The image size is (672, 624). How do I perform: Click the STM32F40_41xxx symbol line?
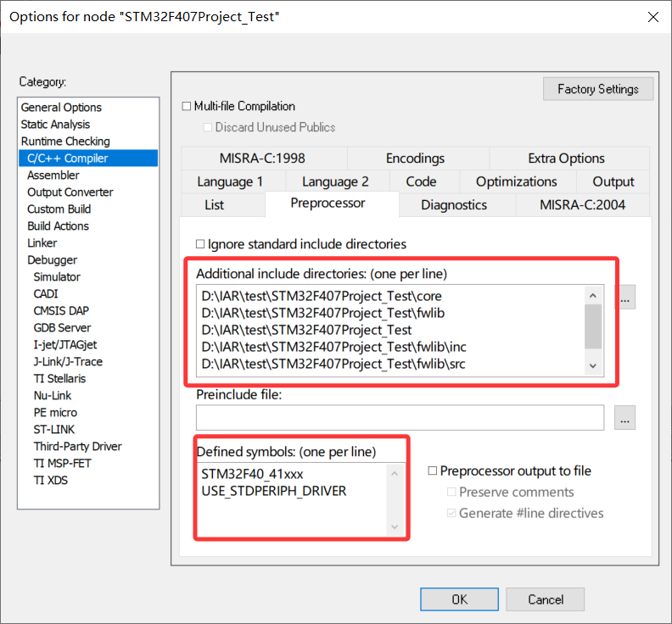point(252,474)
